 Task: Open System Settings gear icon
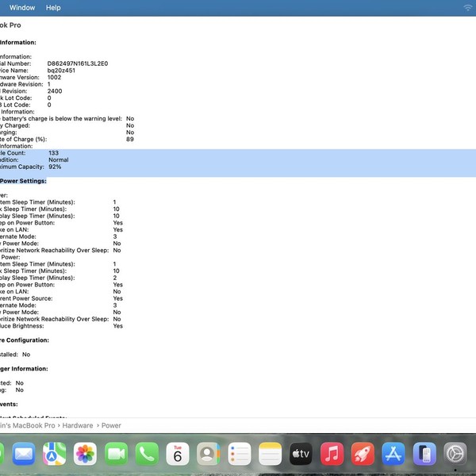tap(455, 454)
